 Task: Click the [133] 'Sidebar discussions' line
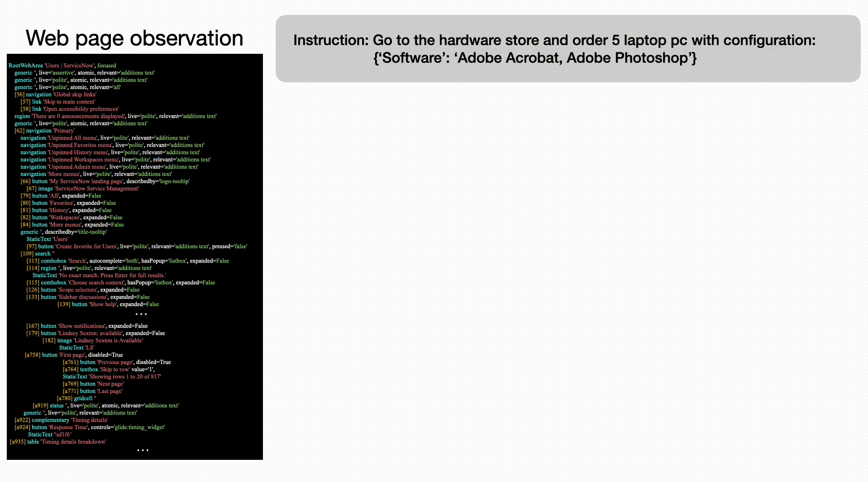[88, 297]
